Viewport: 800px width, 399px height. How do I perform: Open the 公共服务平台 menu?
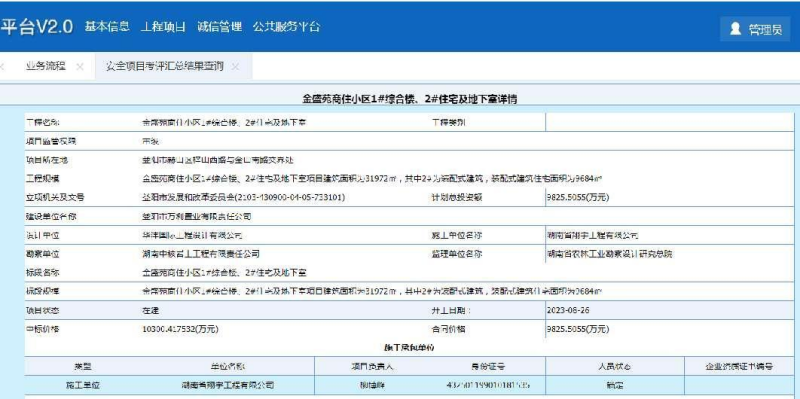pyautogui.click(x=286, y=27)
